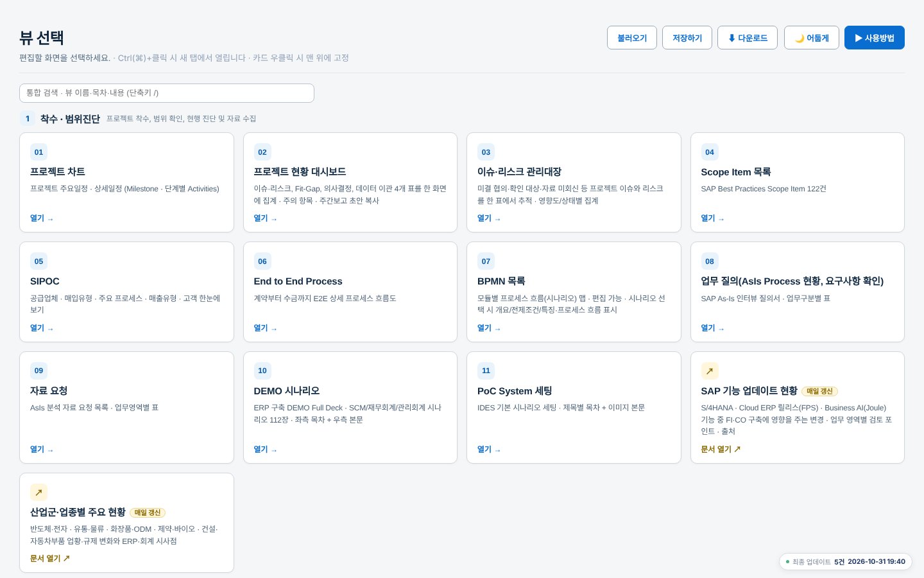Click the 매일 갱신 tag on 산업군·업종별 주요 현황
Viewport: 924px width, 578px height.
click(x=148, y=512)
